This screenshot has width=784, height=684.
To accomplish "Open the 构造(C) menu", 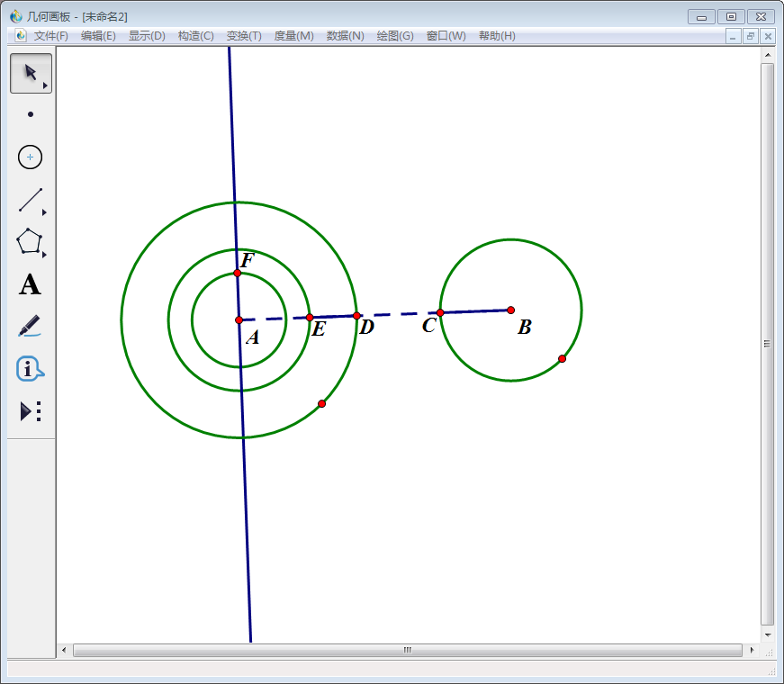I will [x=195, y=36].
